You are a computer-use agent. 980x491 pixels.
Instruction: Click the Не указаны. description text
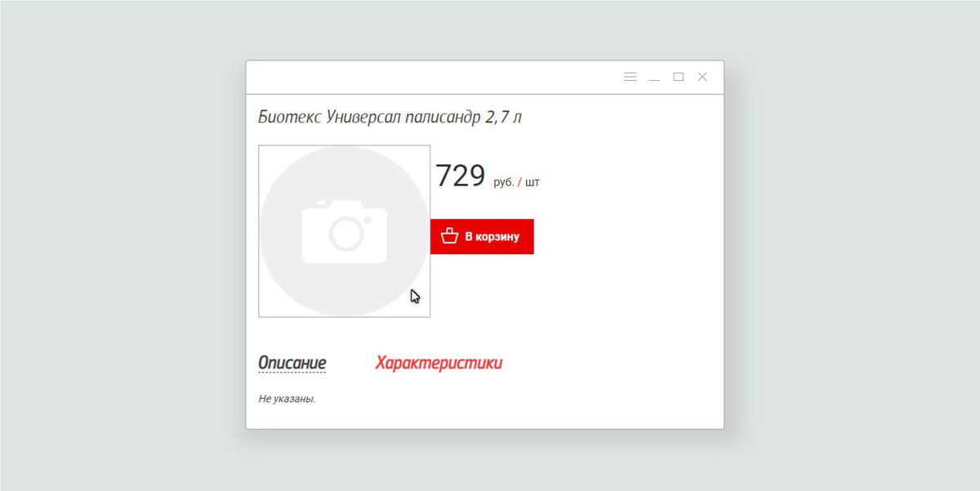pyautogui.click(x=287, y=399)
